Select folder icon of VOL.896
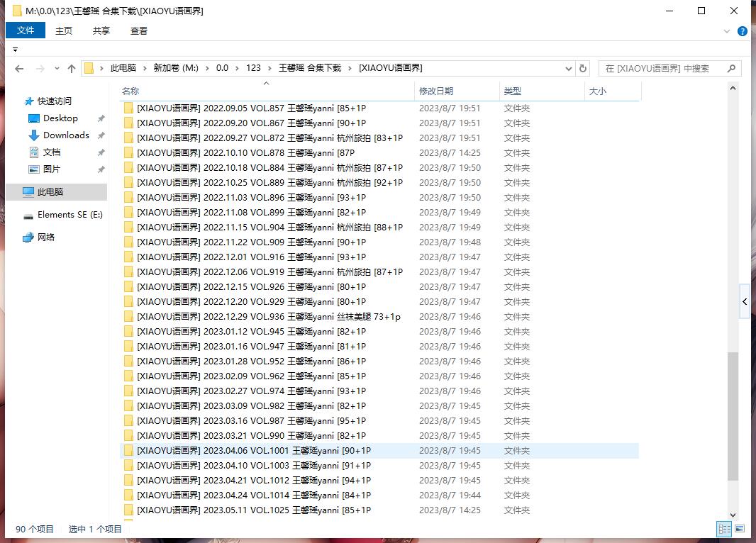 (x=128, y=198)
